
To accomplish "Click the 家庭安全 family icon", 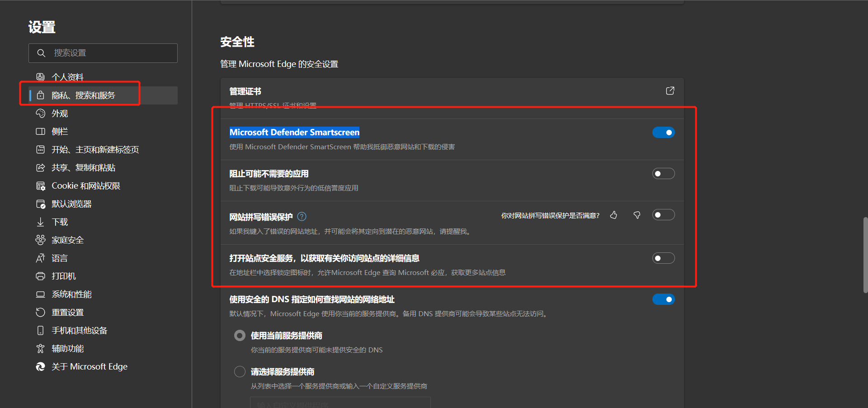I will pyautogui.click(x=40, y=240).
